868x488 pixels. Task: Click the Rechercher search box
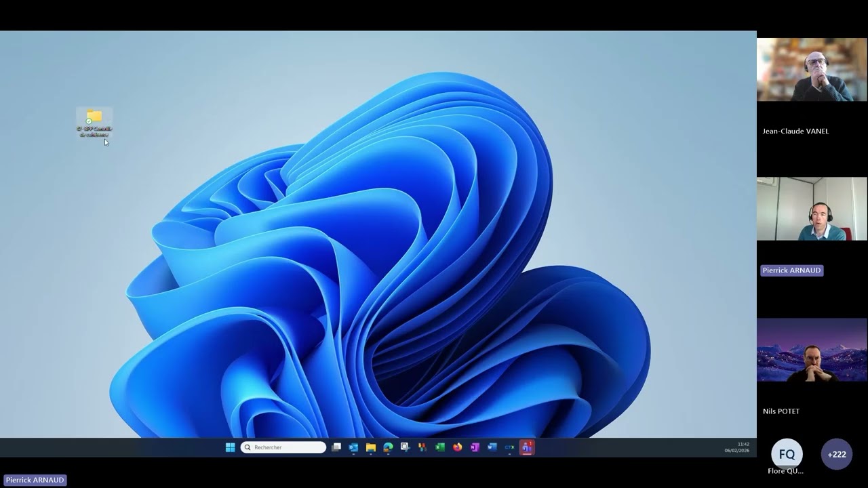(283, 447)
